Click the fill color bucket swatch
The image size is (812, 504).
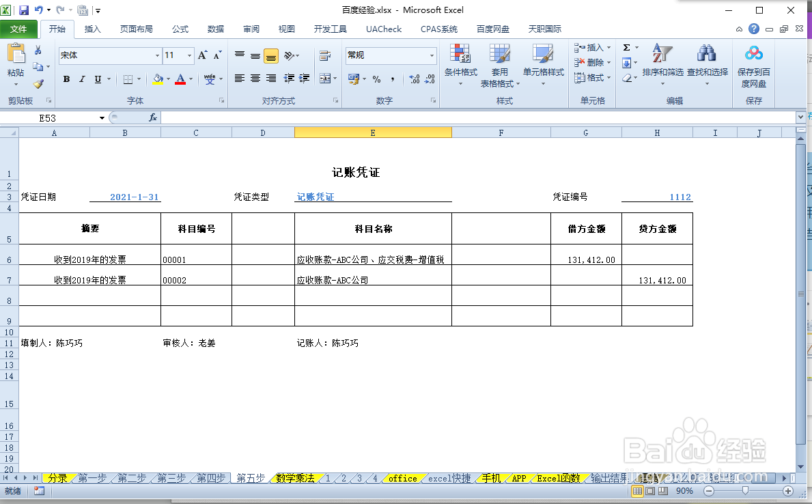pos(158,79)
